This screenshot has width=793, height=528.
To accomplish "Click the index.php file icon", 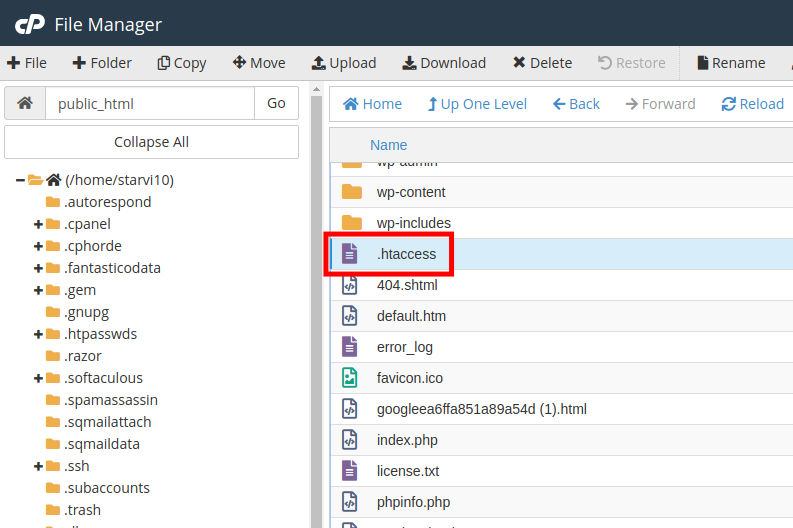I will point(349,440).
